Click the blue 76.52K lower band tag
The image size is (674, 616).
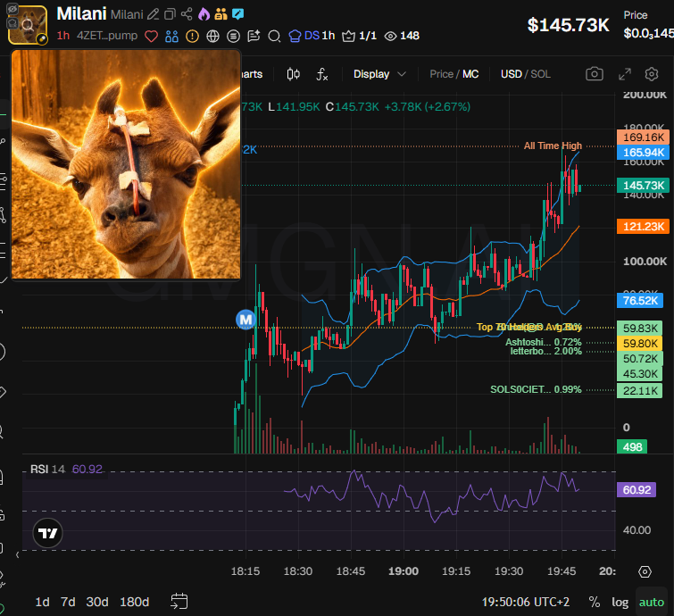tap(640, 300)
